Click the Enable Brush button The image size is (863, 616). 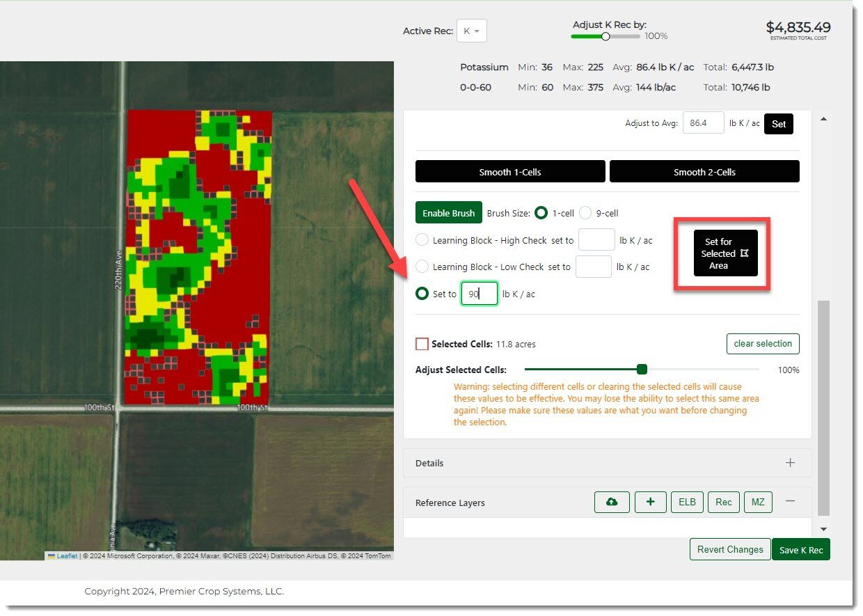[448, 213]
